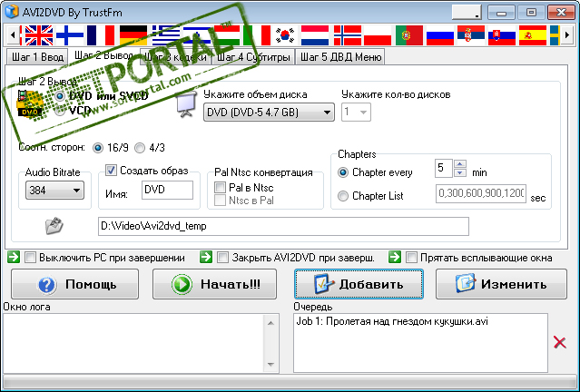
Task: Select the Finland flag language
Action: pyautogui.click(x=70, y=35)
